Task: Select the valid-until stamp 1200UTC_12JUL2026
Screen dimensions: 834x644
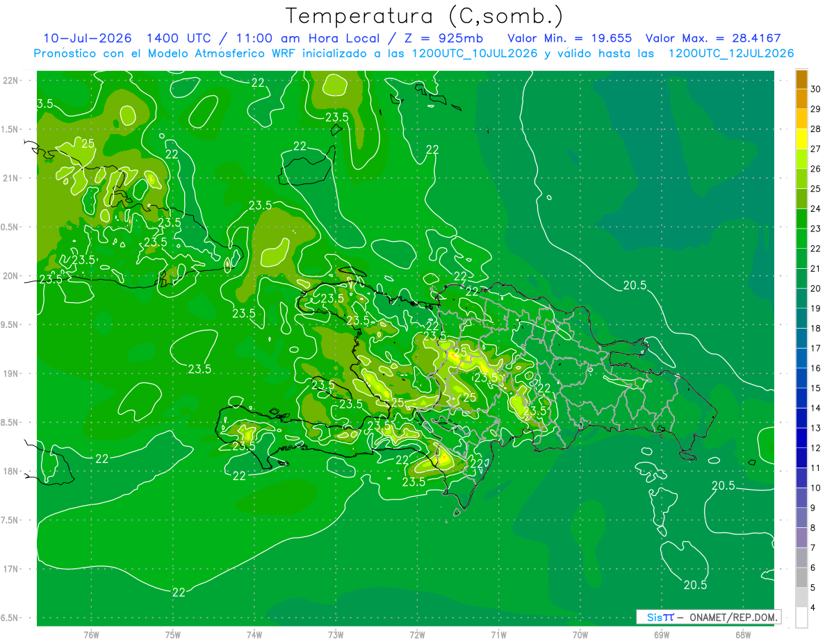Action: pyautogui.click(x=730, y=53)
